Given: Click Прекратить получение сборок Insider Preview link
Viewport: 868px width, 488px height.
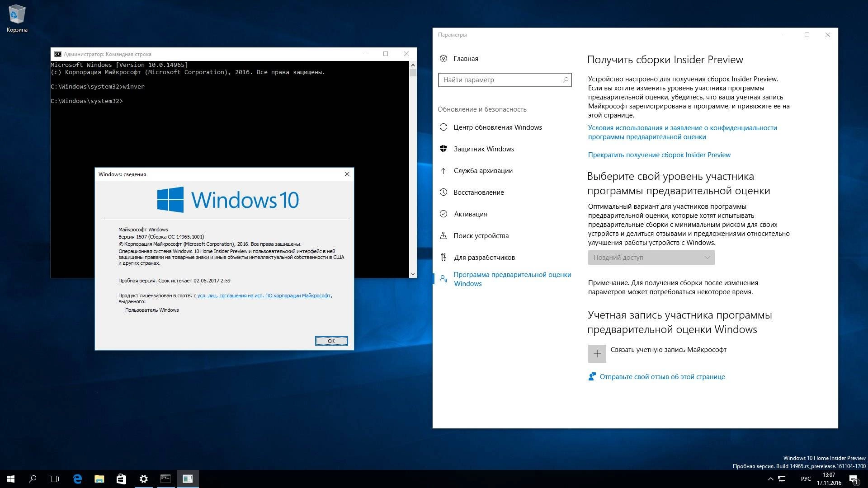Looking at the screenshot, I should point(659,155).
